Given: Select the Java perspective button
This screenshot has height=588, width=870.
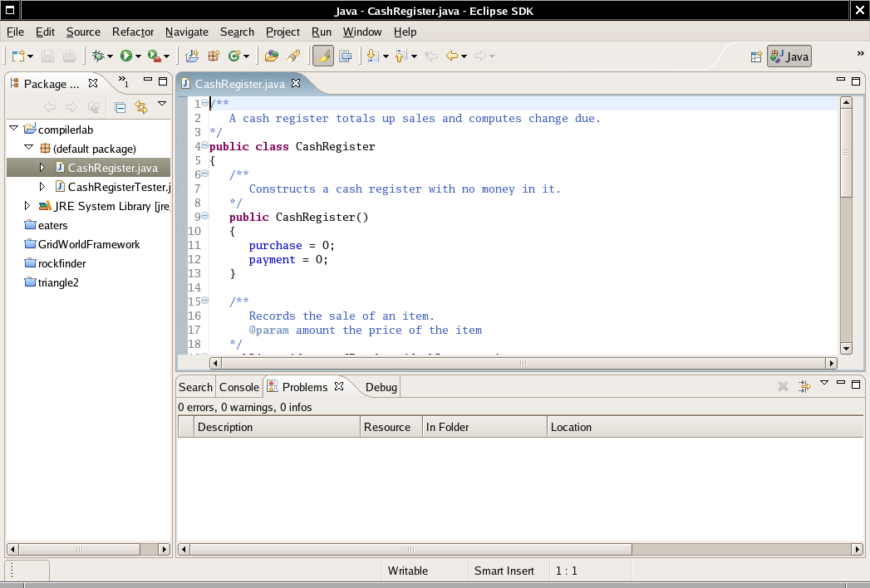Looking at the screenshot, I should 789,56.
